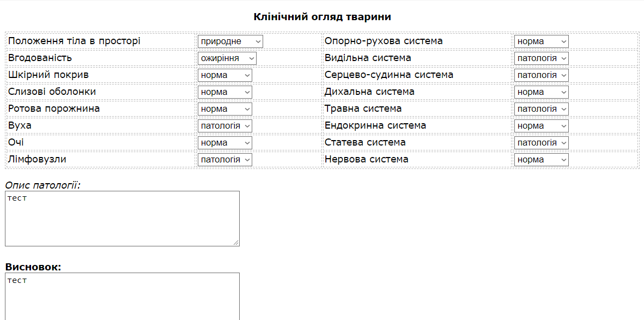
Task: Open the Шкірний покрив dropdown
Action: [x=224, y=75]
